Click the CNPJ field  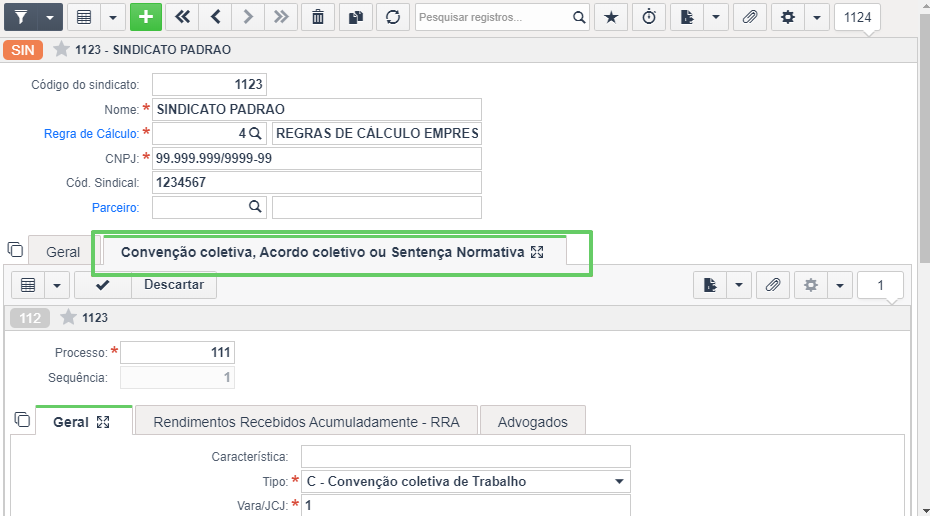(x=317, y=158)
